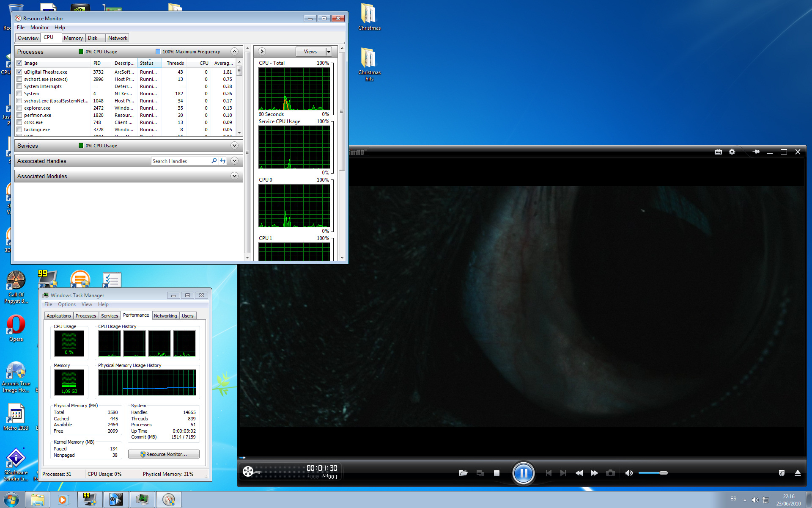Screen dimensions: 812x508
Task: Toggle the Image column select-all checkbox
Action: 19,63
